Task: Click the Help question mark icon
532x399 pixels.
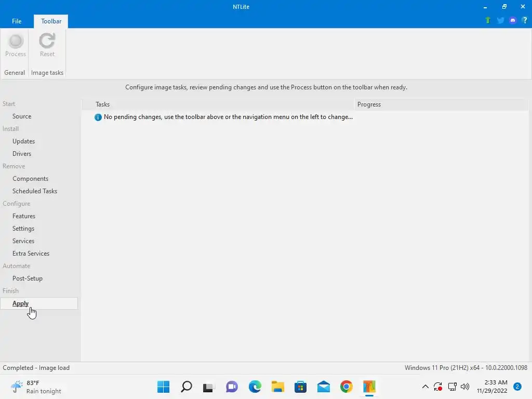Action: click(x=525, y=20)
